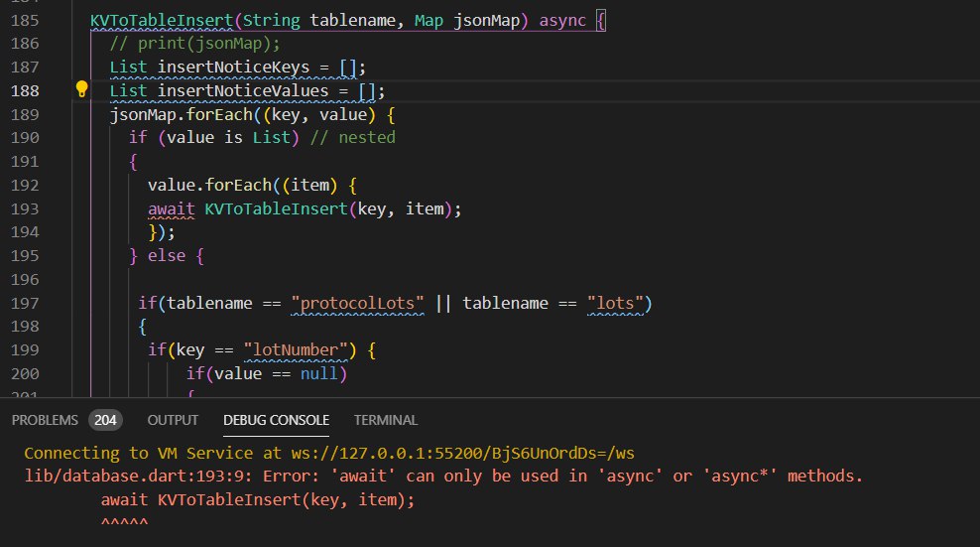The width and height of the screenshot is (980, 547).
Task: Click line number 188 in the gutter
Action: coord(25,90)
